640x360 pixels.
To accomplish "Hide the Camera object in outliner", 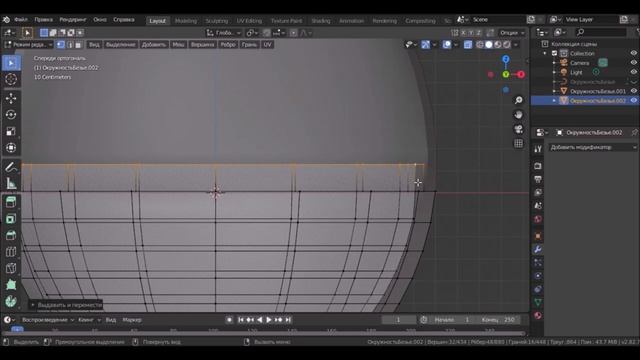I will [633, 62].
